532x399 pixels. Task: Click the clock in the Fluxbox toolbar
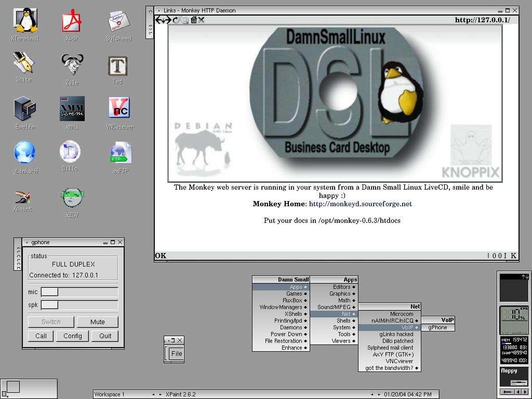click(407, 394)
